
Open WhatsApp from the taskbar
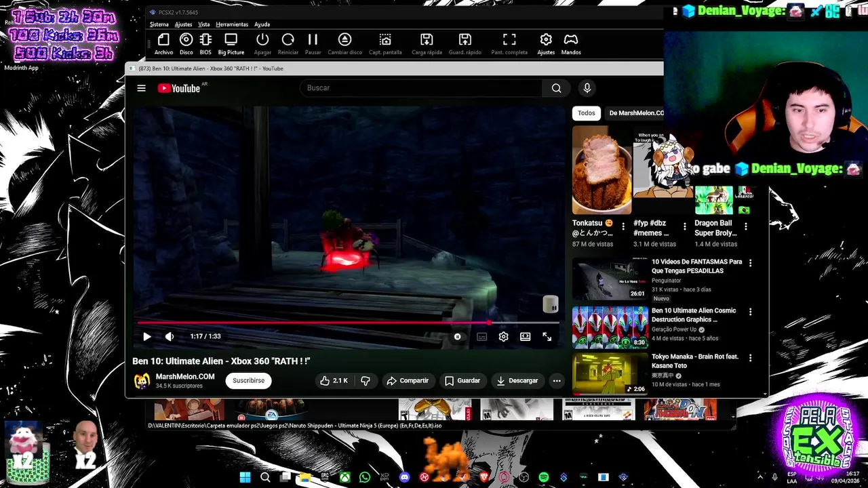point(365,477)
